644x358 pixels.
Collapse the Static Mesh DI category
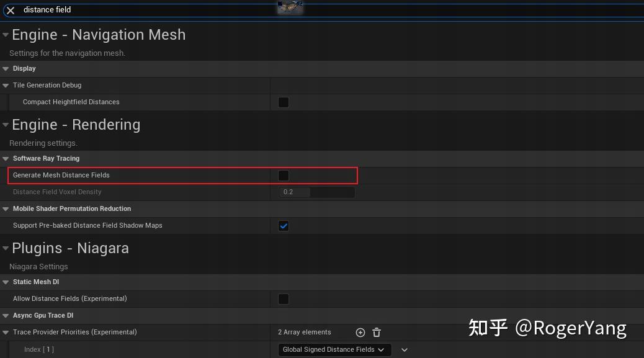(x=6, y=282)
